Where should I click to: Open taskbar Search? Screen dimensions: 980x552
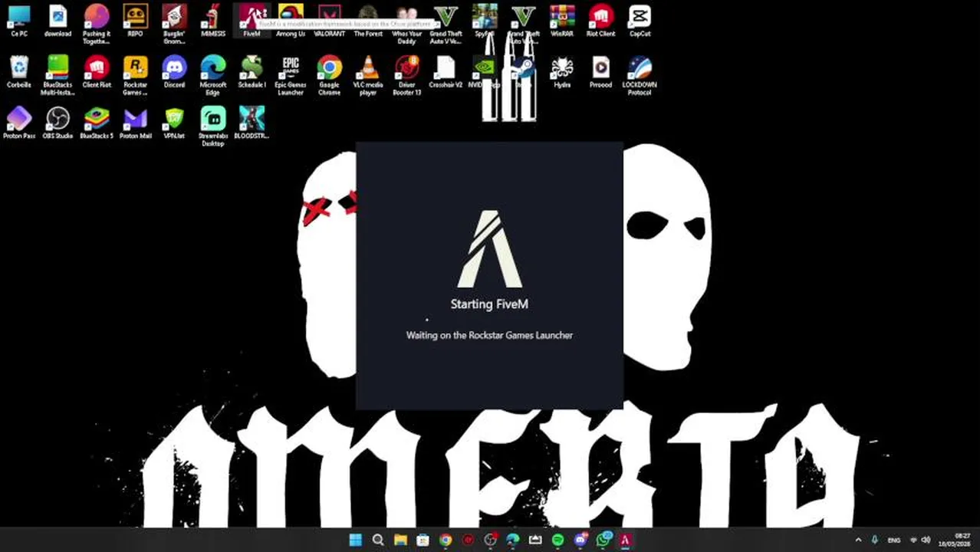pyautogui.click(x=378, y=540)
